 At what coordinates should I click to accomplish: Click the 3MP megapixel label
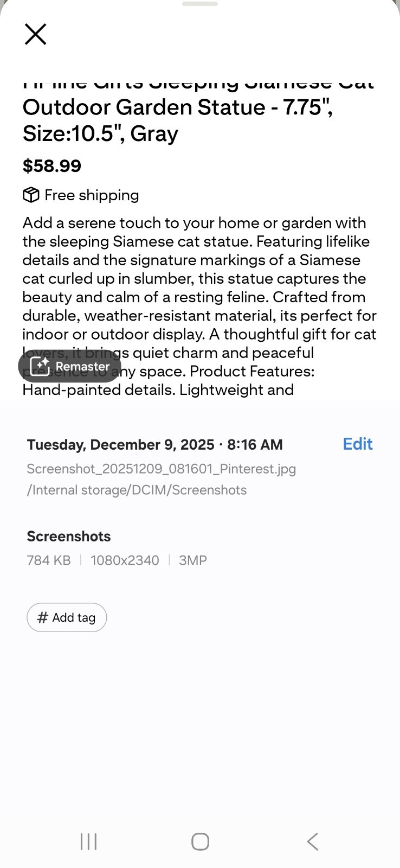(x=193, y=560)
